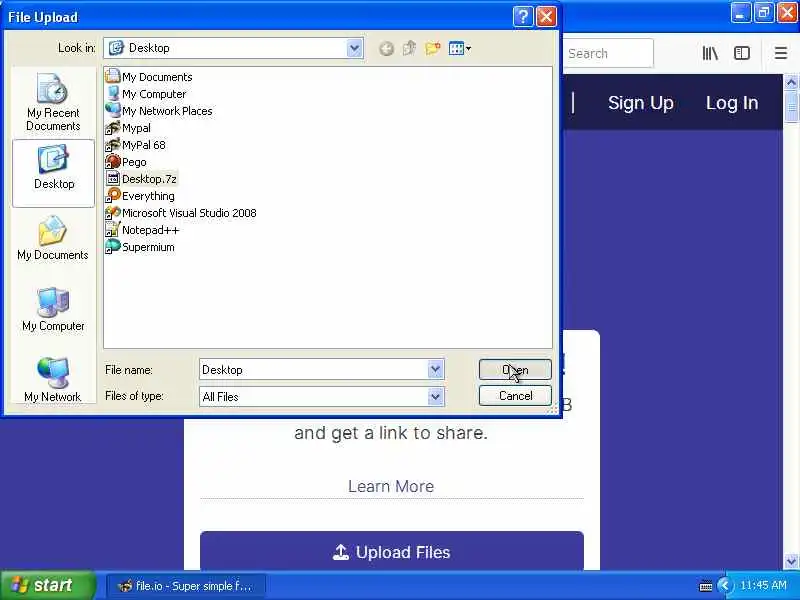Click the dialog Help question mark button
Screen dimensions: 800x600
click(x=523, y=17)
